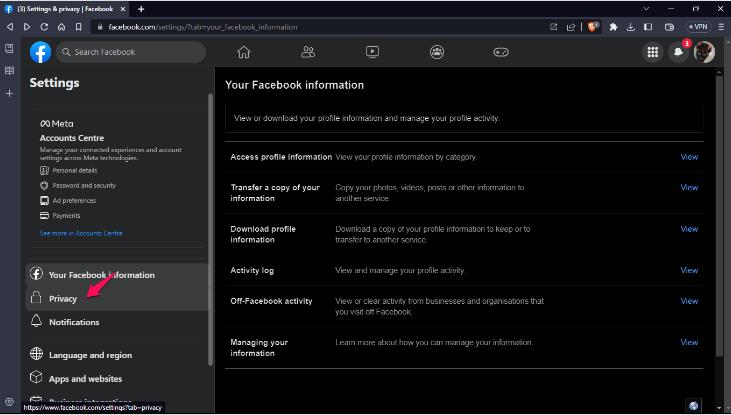The image size is (731, 415).
Task: Open the browser extensions puzzle icon
Action: coord(614,27)
